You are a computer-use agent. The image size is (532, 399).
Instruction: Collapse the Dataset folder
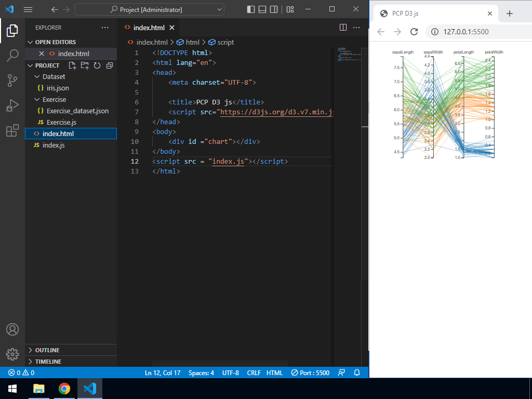pyautogui.click(x=54, y=76)
